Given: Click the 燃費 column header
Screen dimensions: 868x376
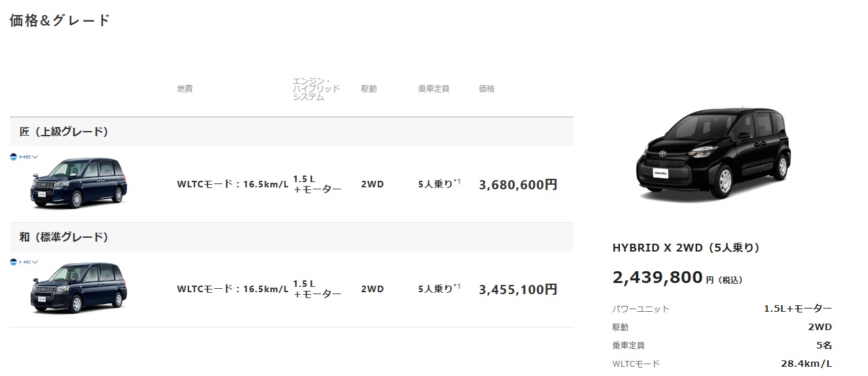Looking at the screenshot, I should pyautogui.click(x=185, y=88).
